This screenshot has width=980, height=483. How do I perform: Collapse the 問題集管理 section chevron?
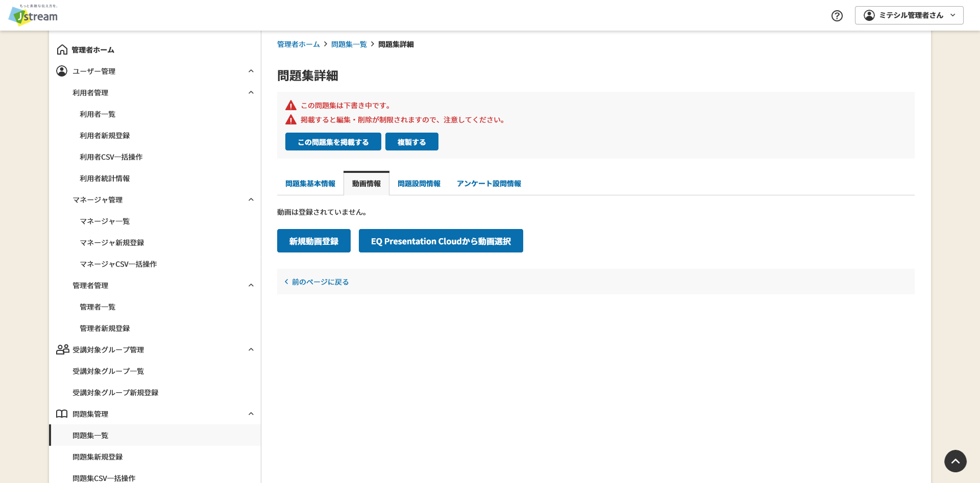coord(251,414)
